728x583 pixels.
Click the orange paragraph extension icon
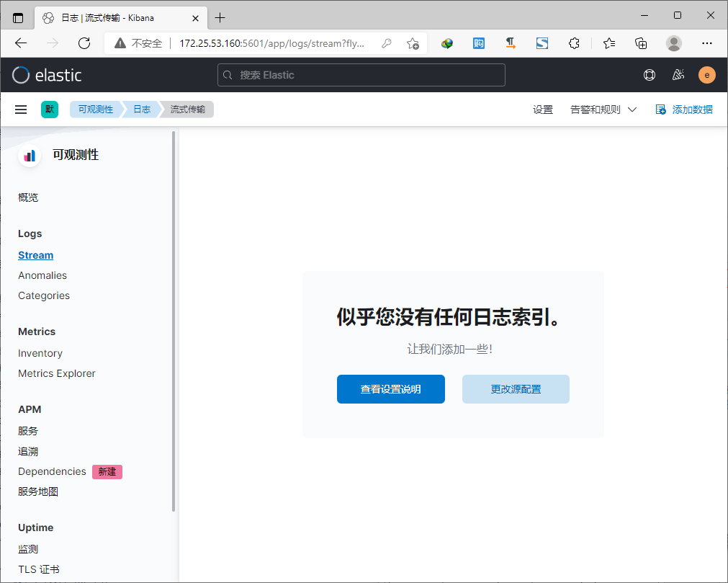pyautogui.click(x=511, y=43)
